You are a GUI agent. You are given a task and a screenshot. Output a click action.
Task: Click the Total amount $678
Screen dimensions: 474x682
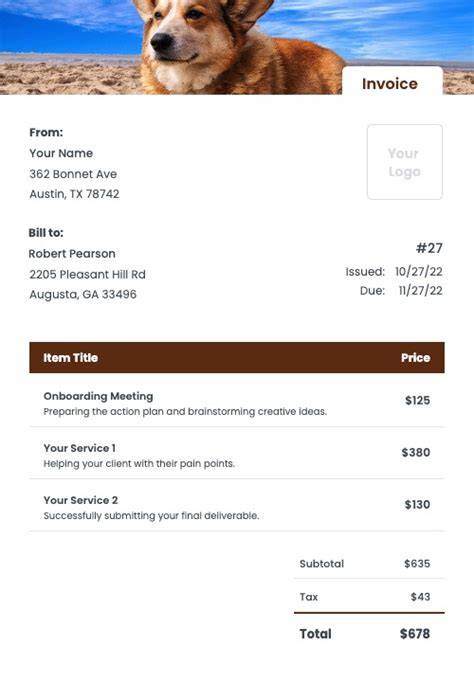(x=415, y=634)
